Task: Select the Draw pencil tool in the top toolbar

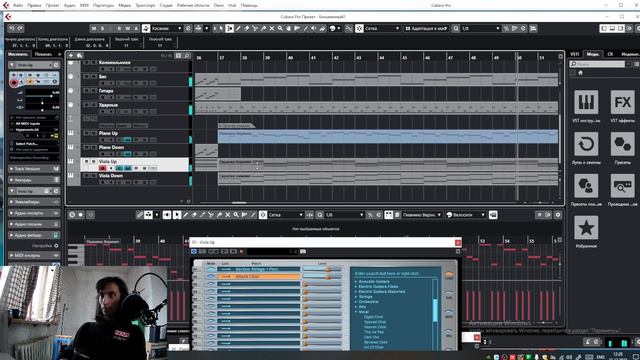Action: (238, 28)
